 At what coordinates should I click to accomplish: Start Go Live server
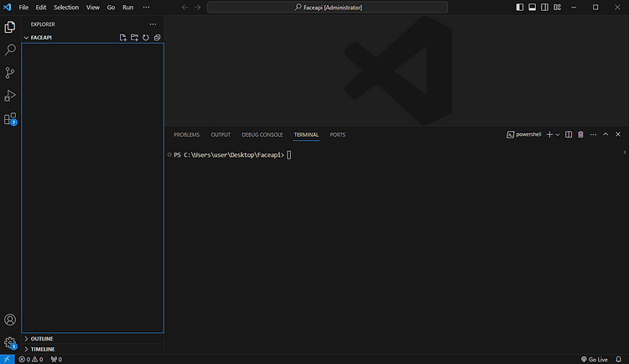[x=594, y=359]
